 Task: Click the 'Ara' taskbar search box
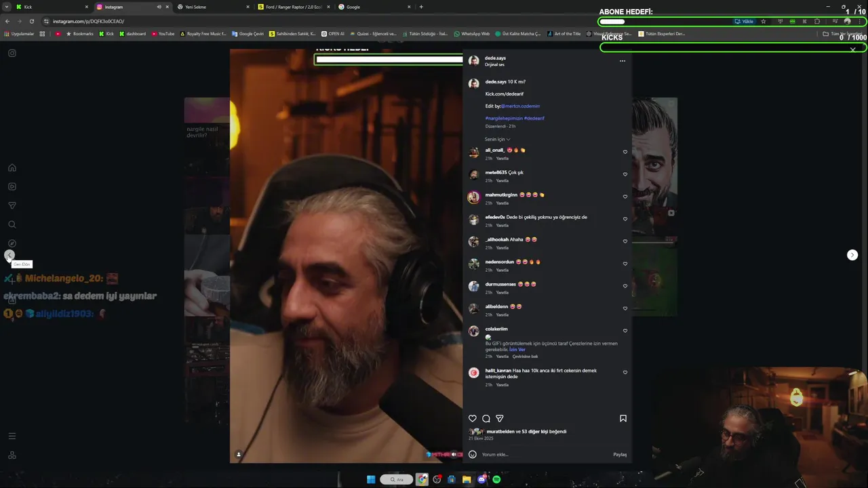tap(397, 479)
